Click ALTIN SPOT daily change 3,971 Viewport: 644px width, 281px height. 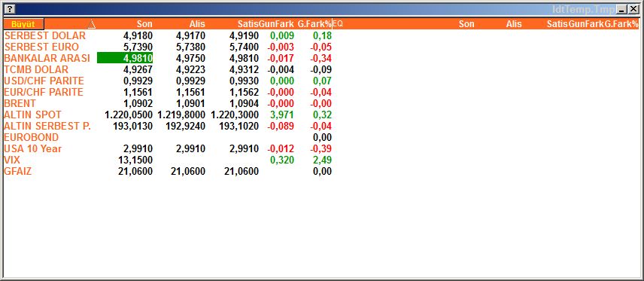282,115
